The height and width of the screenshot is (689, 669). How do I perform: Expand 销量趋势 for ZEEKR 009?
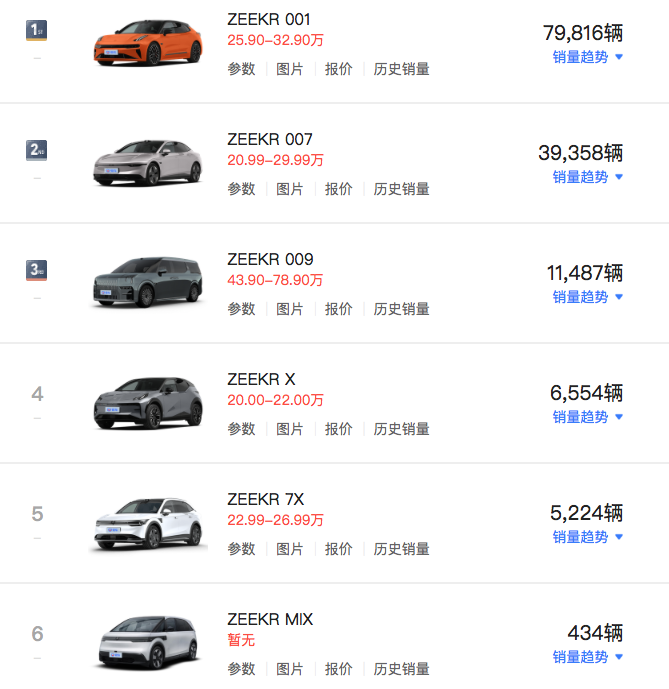pos(587,297)
